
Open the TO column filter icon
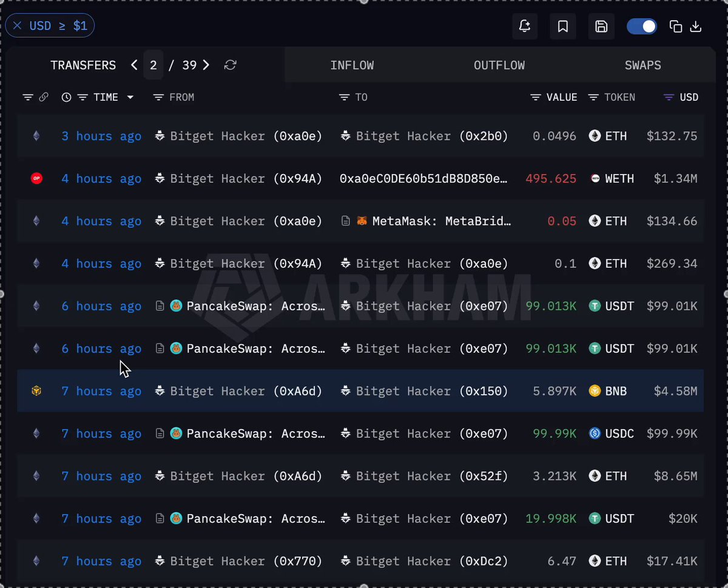click(344, 97)
